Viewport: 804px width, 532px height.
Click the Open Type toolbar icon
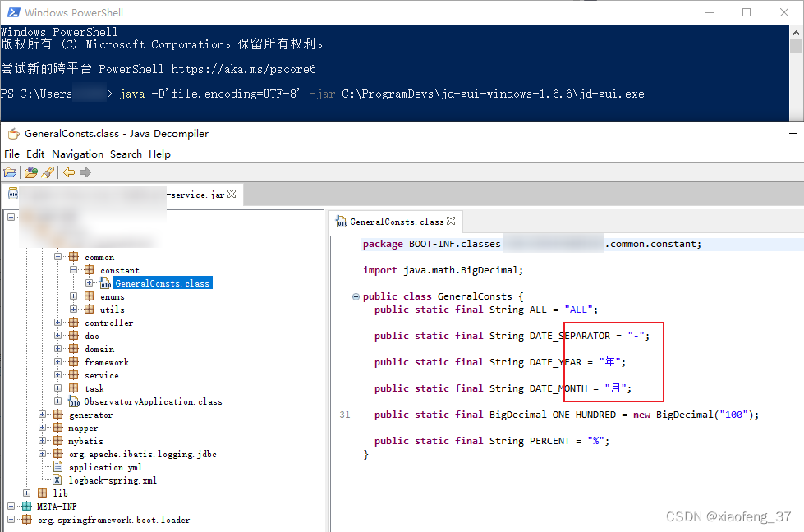point(30,172)
